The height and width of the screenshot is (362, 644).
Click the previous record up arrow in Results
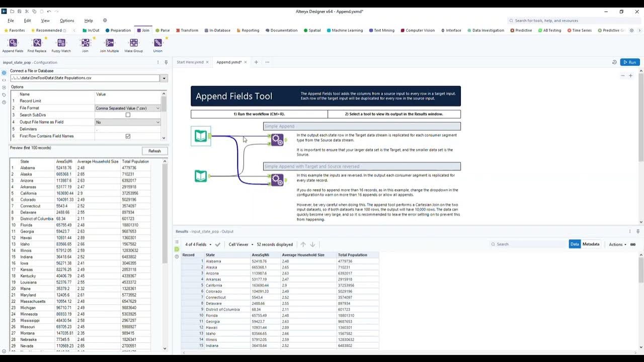303,244
